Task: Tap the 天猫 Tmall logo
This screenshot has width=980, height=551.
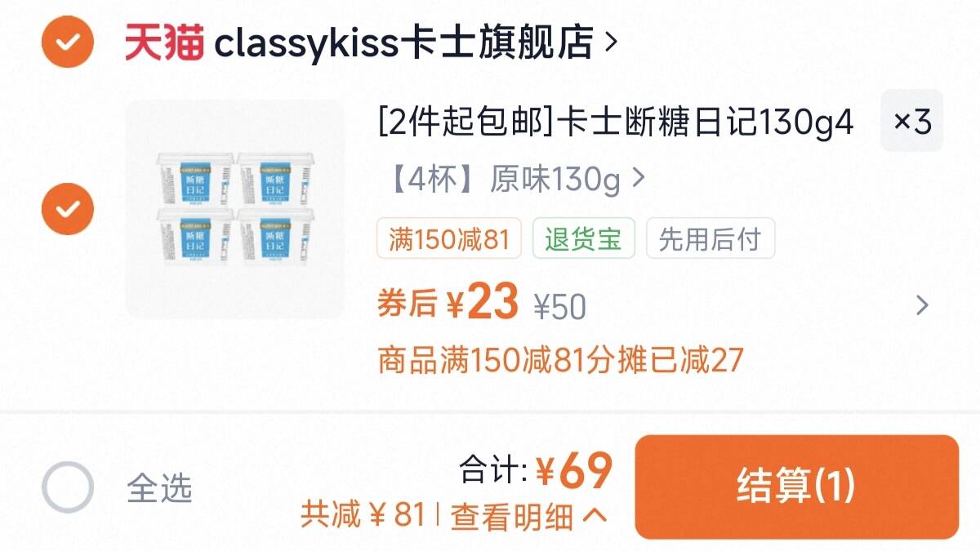Action: pyautogui.click(x=163, y=42)
